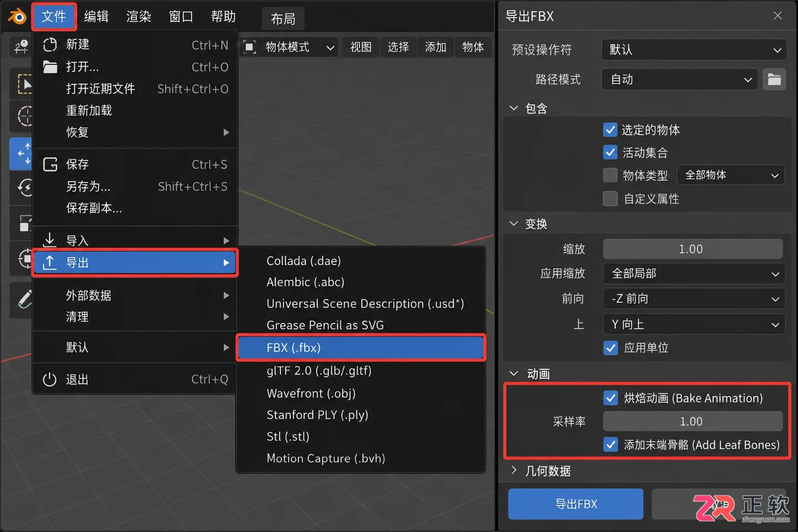Viewport: 798px width, 532px height.
Task: Click the 导出FBX button
Action: click(576, 504)
